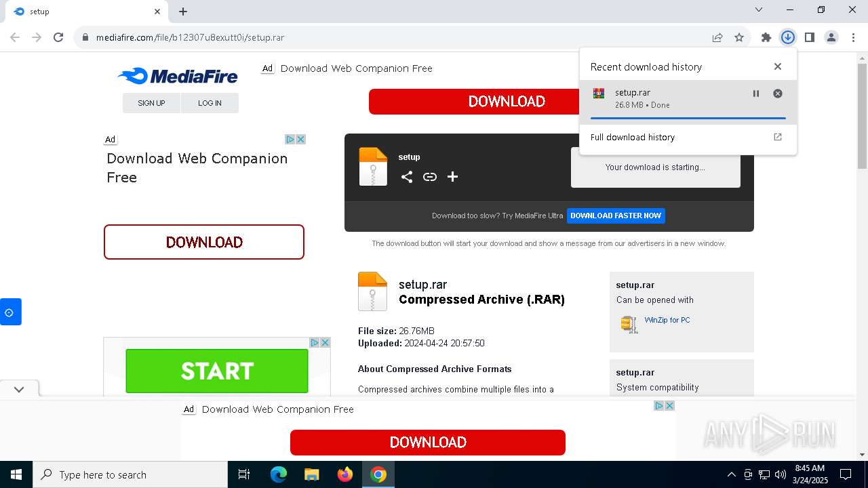868x488 pixels.
Task: Go back to the previous page
Action: point(15,37)
